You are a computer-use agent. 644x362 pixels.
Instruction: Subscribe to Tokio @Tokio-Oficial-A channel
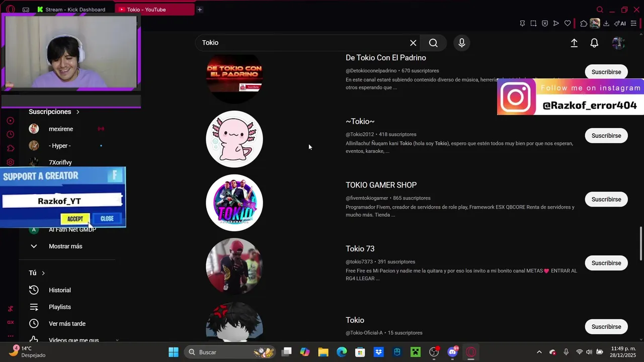point(606,327)
